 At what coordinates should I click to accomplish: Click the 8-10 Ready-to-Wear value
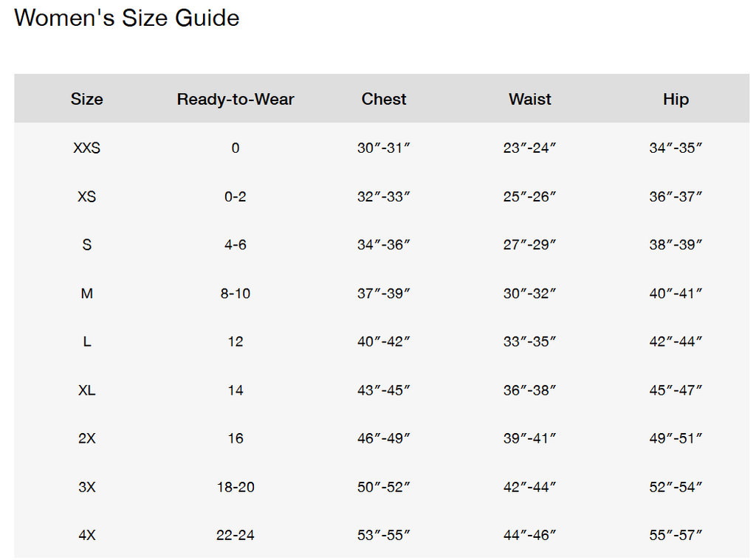click(x=236, y=294)
